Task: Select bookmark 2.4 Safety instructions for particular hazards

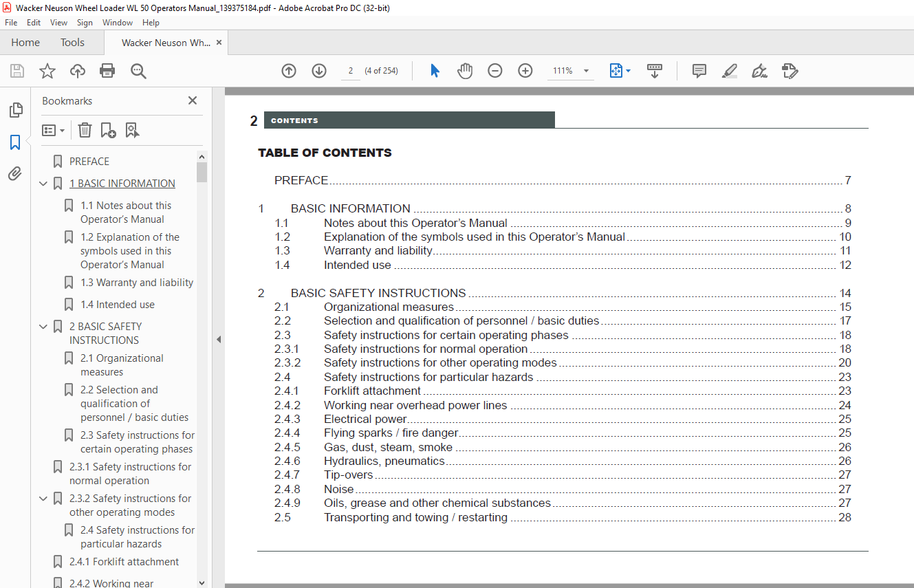Action: (138, 537)
